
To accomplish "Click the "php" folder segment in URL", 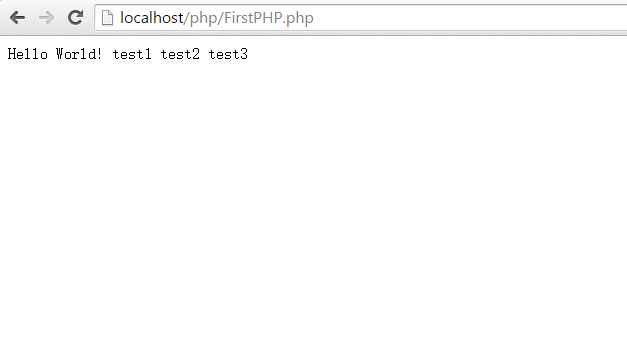I will 203,18.
